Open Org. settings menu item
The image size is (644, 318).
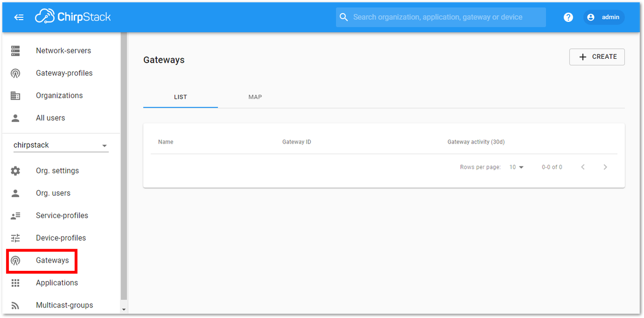[x=61, y=170]
